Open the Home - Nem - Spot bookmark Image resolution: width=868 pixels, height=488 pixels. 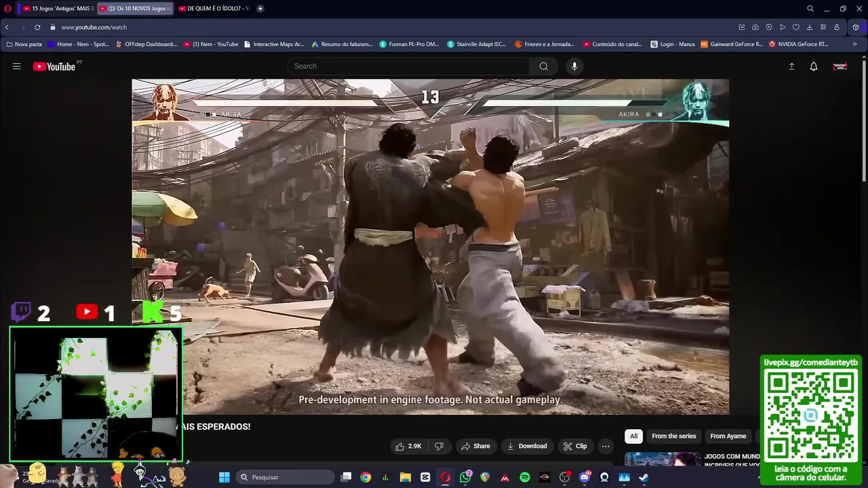pos(78,44)
